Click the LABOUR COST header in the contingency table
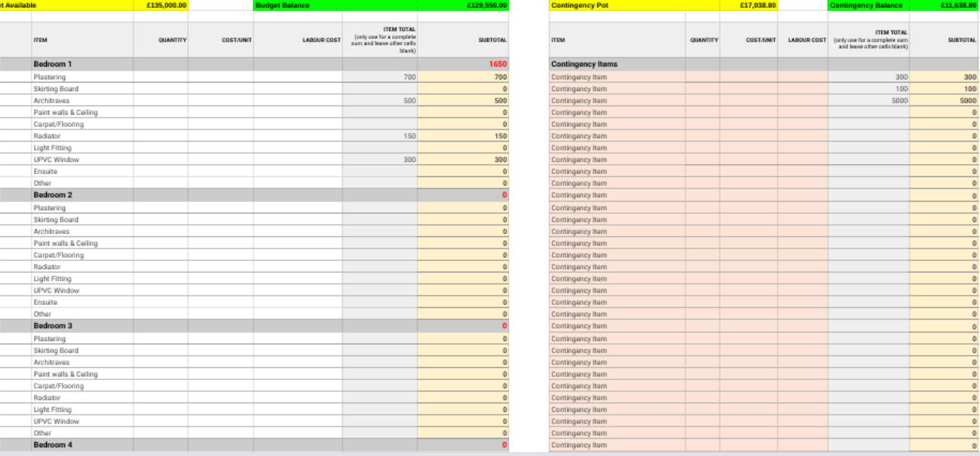 tap(807, 40)
